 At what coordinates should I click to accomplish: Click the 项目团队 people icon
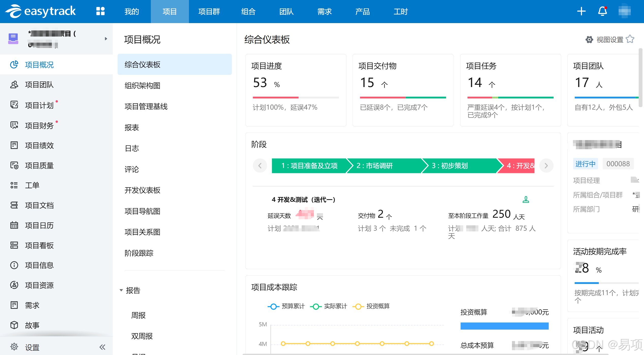(14, 84)
